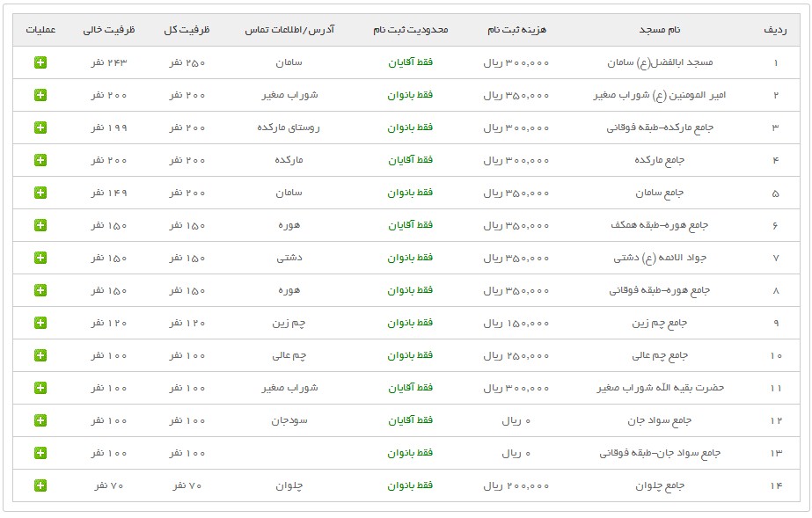Select the plus icon in row 12 جامع سواد جان

coord(40,420)
